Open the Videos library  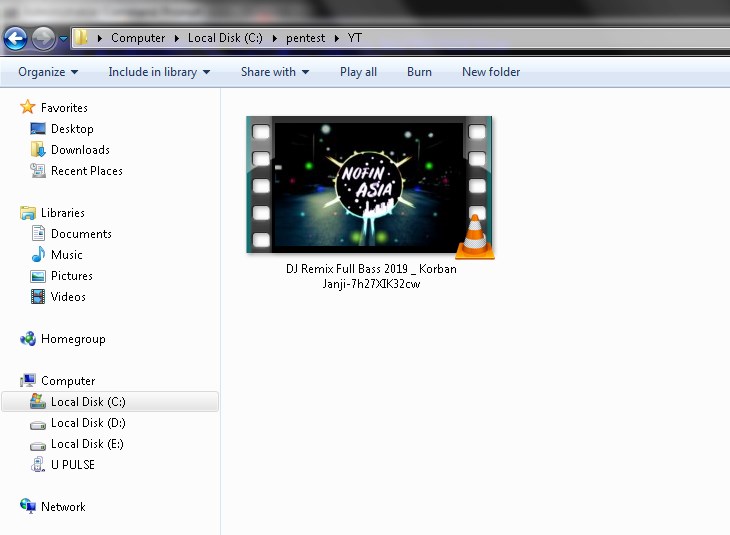point(68,297)
